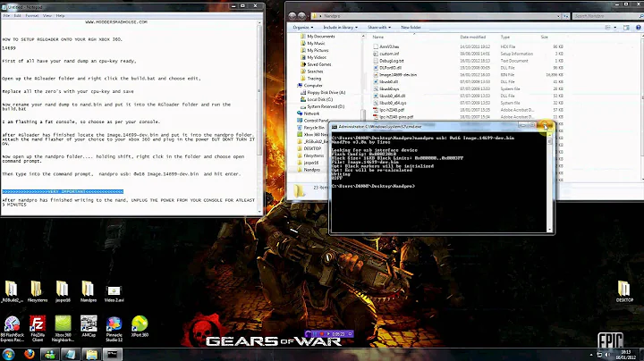Open the view options dropdown arrow in Explorer
This screenshot has height=361, width=644.
pyautogui.click(x=615, y=28)
